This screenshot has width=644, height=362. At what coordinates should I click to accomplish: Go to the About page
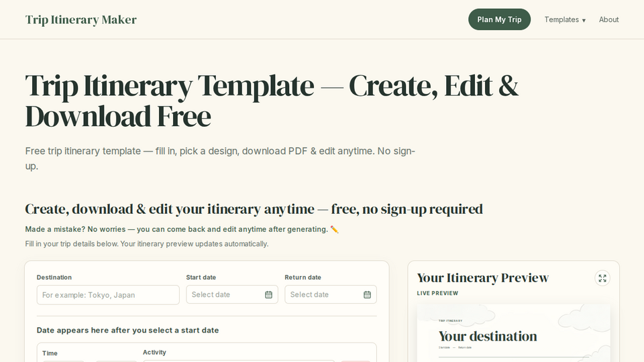pyautogui.click(x=608, y=19)
